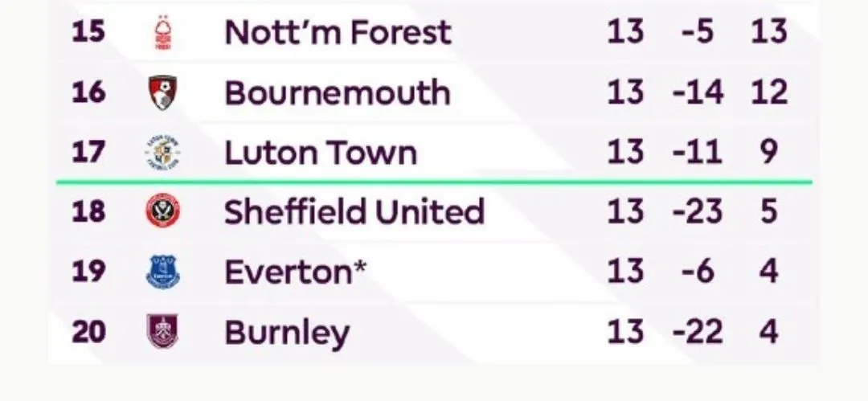Click the Everton club crest

pyautogui.click(x=162, y=272)
